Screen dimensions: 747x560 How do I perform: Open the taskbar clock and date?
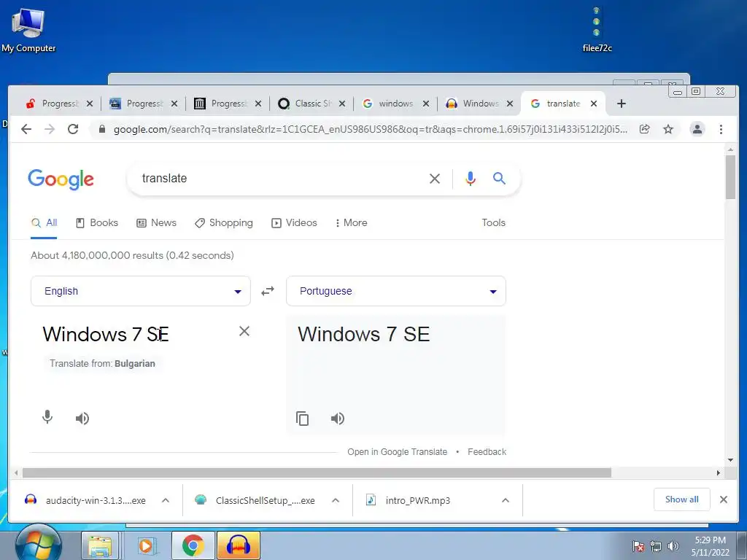click(x=711, y=546)
